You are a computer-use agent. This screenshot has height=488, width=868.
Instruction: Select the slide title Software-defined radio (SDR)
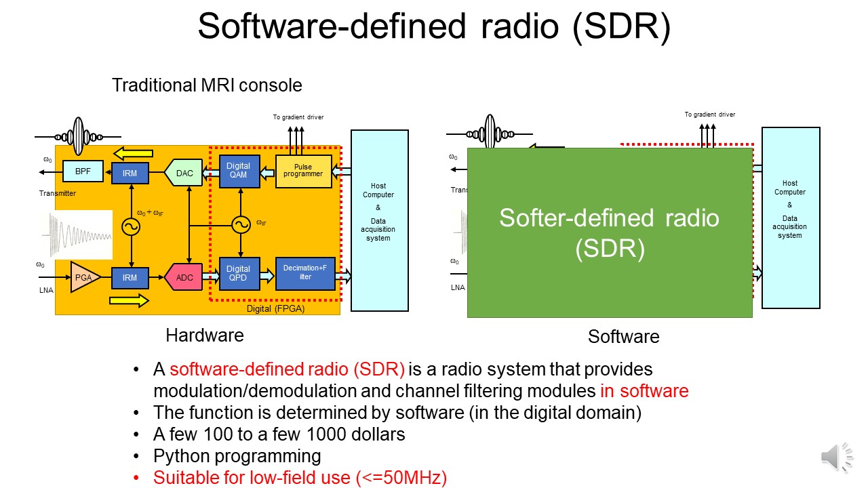pos(434,26)
